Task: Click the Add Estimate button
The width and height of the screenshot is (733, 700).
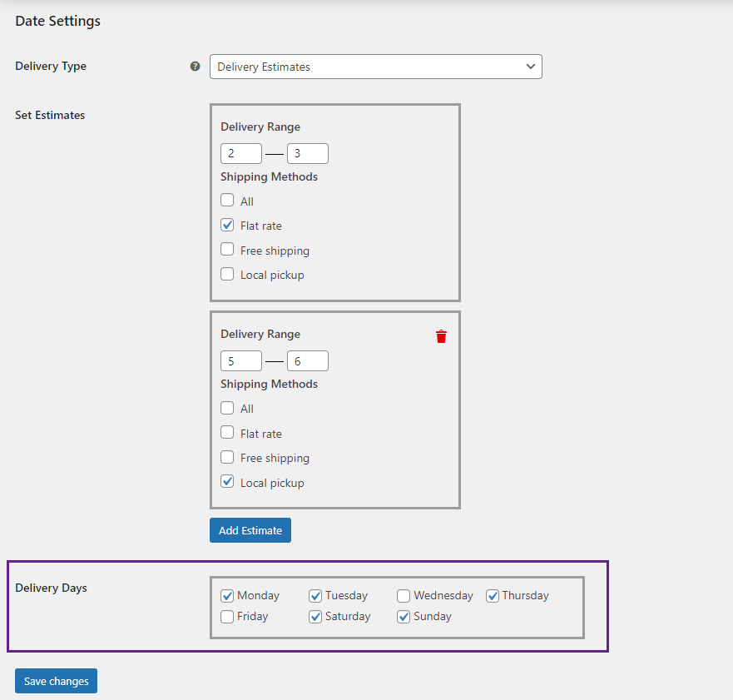Action: point(250,530)
